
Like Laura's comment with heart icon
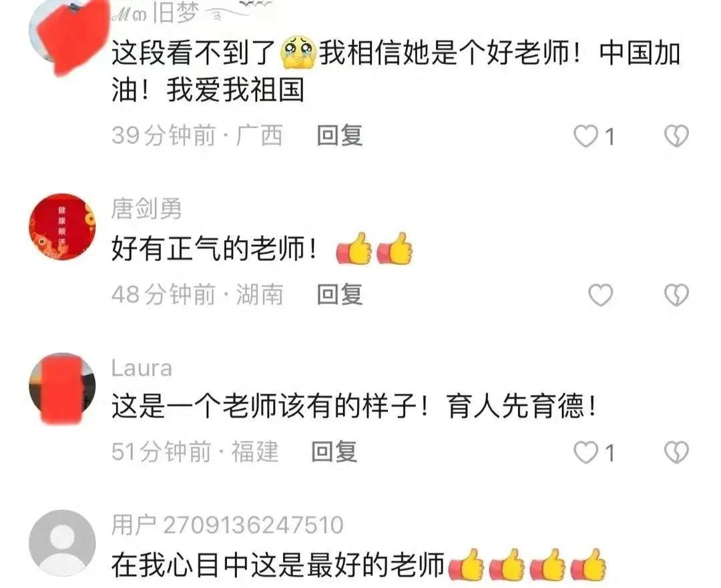click(586, 453)
